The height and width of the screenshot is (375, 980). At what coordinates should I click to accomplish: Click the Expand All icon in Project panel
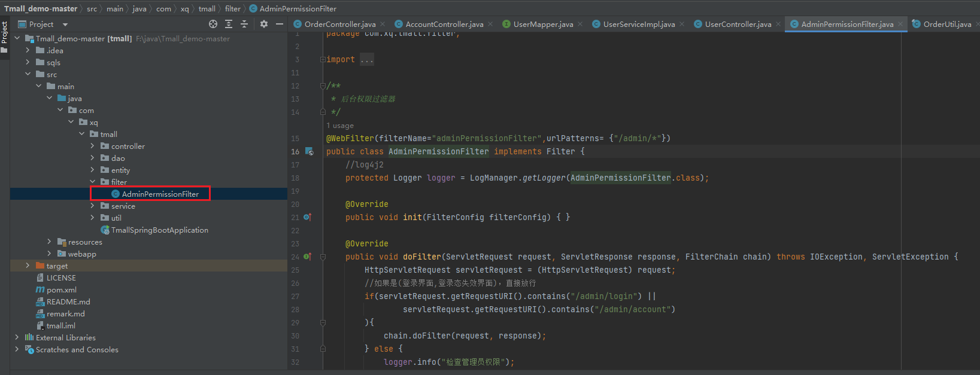click(x=229, y=24)
